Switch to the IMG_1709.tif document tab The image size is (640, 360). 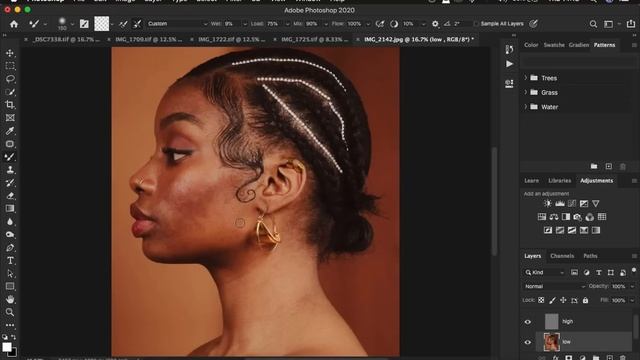[x=149, y=40]
